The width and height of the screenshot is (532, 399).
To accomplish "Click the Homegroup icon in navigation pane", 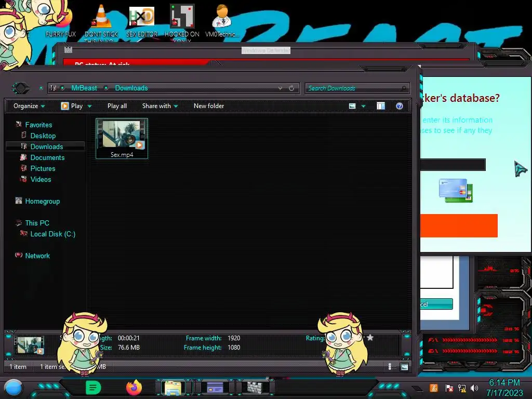I will click(x=19, y=201).
